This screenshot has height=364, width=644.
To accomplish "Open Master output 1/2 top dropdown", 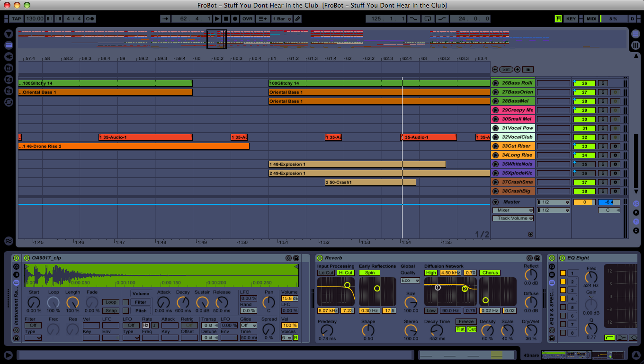I will [x=553, y=202].
